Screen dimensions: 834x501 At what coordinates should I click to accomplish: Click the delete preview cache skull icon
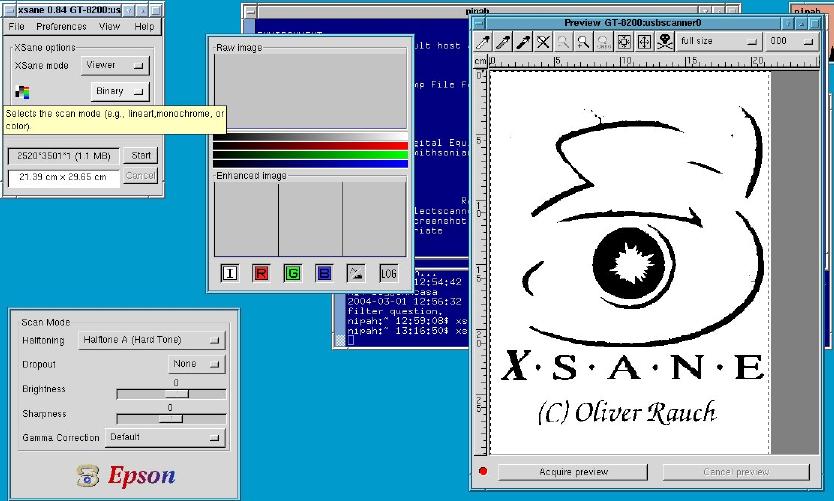[x=663, y=42]
